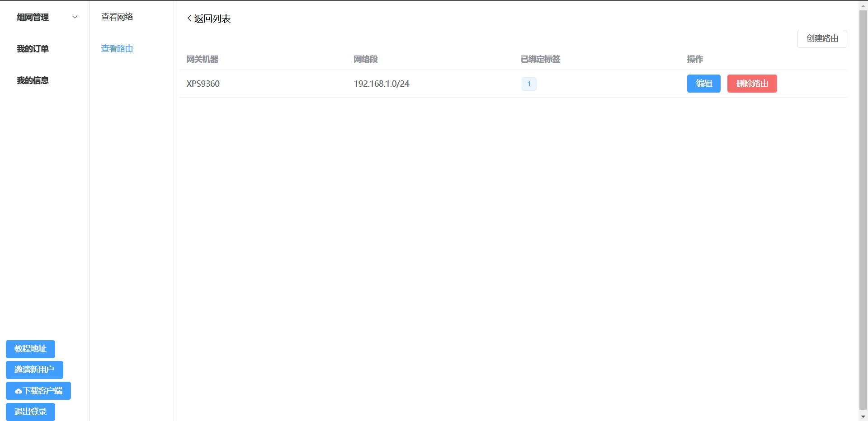Viewport: 868px width, 421px height.
Task: Click 编辑 for XPS9360 route
Action: [703, 84]
